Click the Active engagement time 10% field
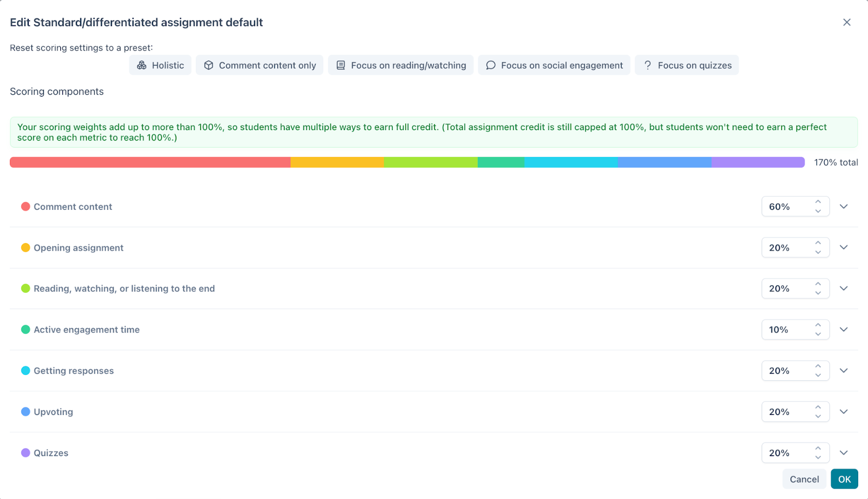The image size is (868, 499). pyautogui.click(x=787, y=330)
